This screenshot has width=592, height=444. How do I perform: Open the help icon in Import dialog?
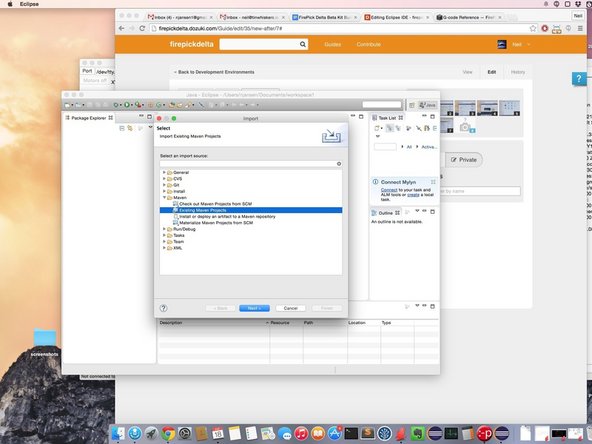pos(163,308)
